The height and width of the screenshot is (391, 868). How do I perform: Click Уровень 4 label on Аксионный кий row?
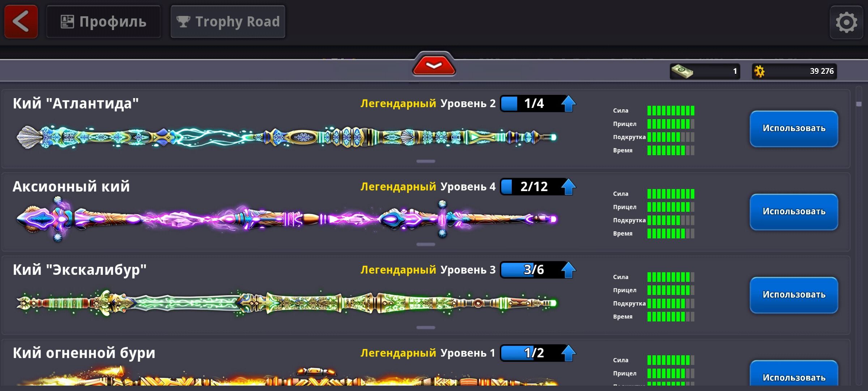[x=468, y=187]
